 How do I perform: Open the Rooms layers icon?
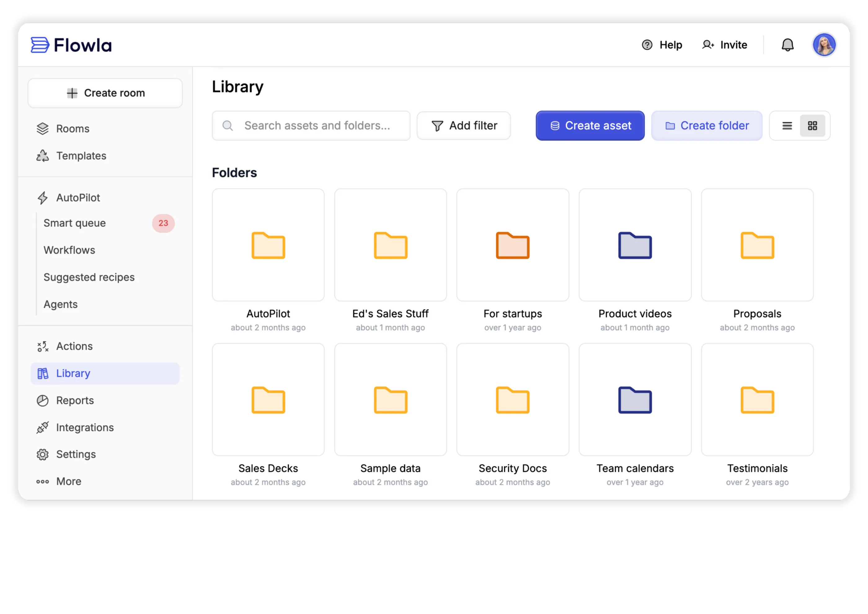tap(43, 129)
